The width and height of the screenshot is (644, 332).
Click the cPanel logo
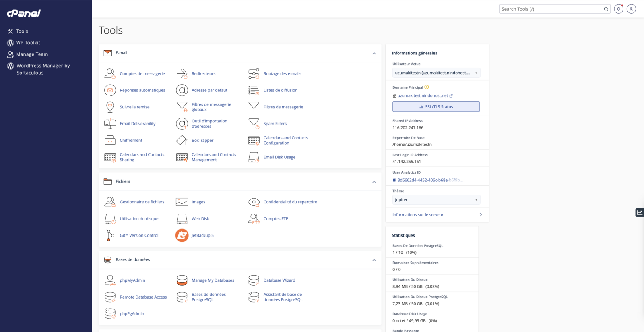pos(24,13)
